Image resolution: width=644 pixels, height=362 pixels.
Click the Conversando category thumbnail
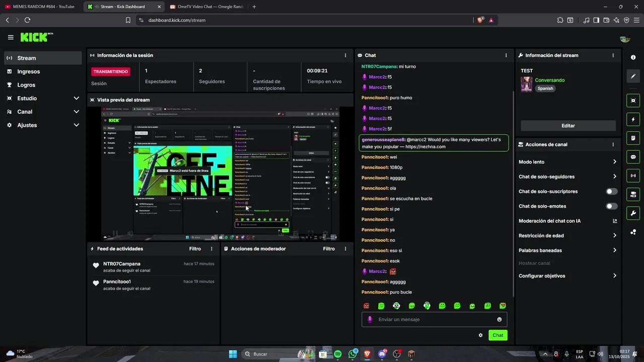tap(526, 84)
